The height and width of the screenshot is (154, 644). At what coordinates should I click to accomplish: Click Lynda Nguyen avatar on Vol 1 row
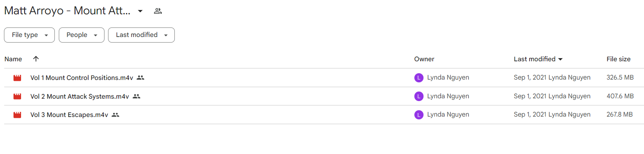(419, 78)
